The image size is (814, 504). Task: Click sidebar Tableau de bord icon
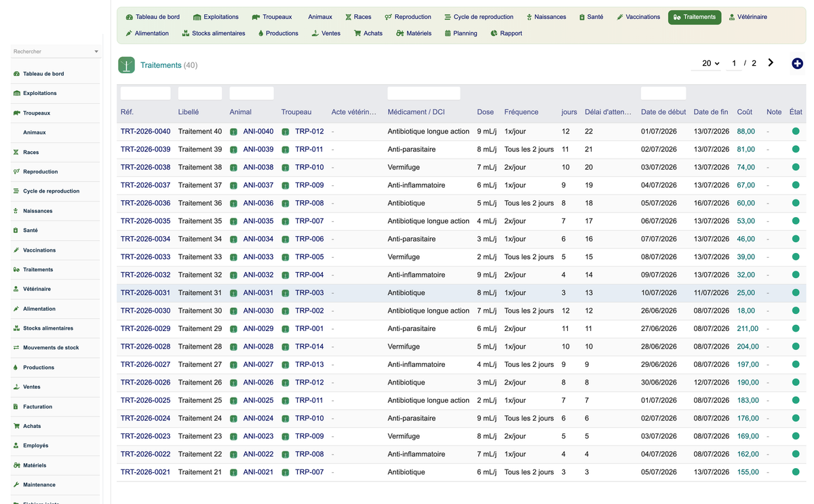[x=16, y=74]
